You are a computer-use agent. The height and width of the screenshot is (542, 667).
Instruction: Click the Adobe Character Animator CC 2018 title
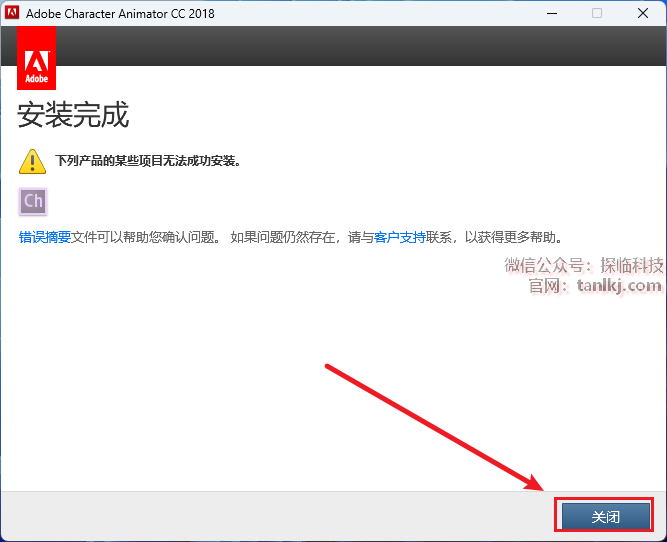120,14
